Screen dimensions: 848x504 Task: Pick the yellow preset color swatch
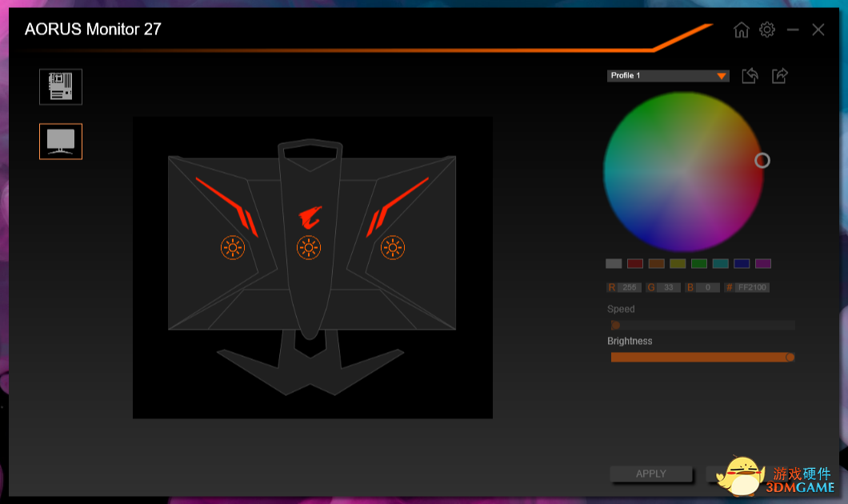[678, 264]
